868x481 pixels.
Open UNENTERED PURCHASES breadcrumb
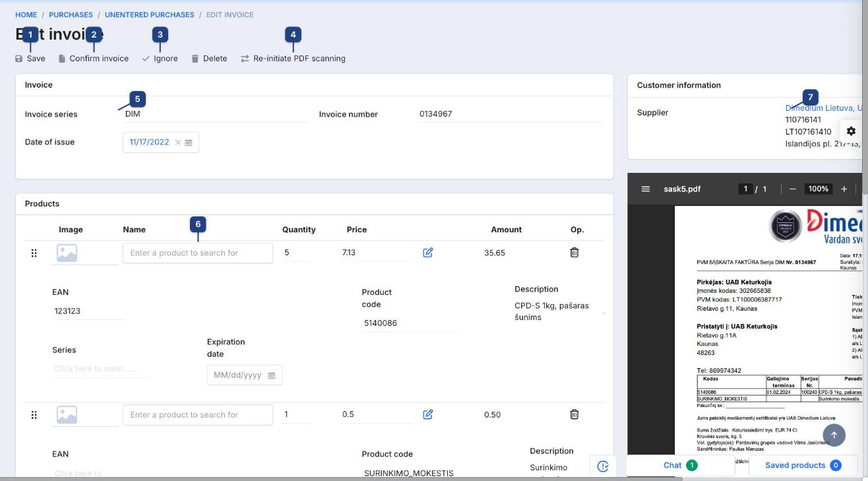(x=150, y=15)
